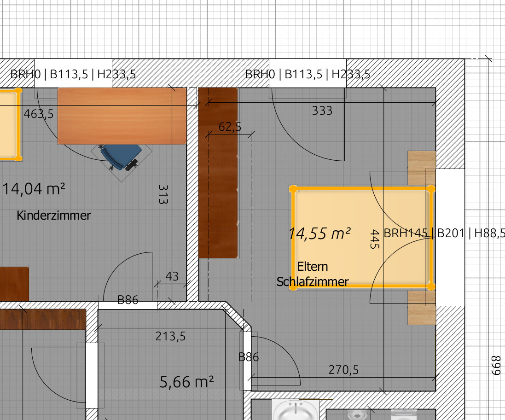Image resolution: width=505 pixels, height=420 pixels.
Task: Click the 14,04 m² area label
Action: tap(33, 188)
